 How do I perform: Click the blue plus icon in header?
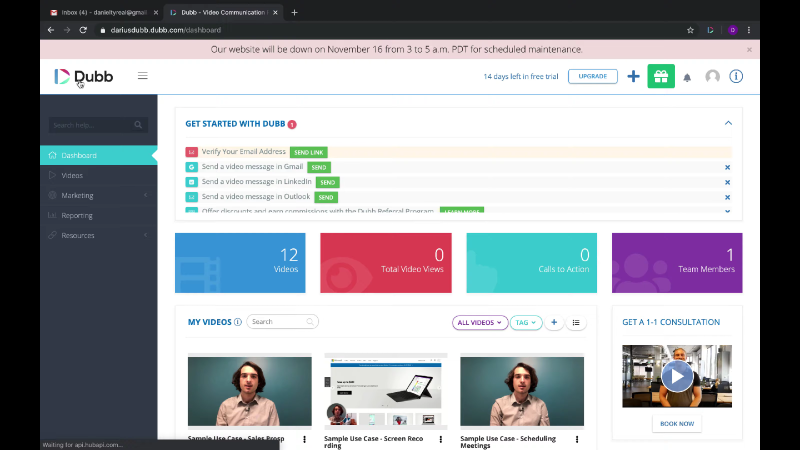coord(633,76)
